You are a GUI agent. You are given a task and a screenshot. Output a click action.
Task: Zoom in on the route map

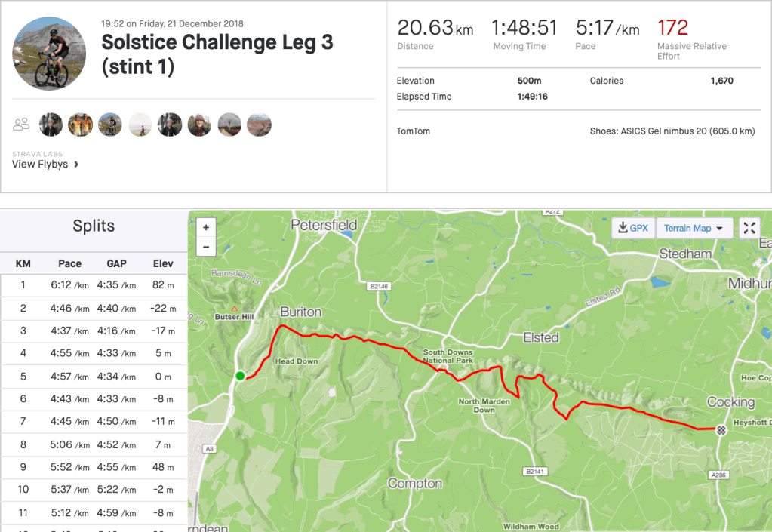point(206,227)
